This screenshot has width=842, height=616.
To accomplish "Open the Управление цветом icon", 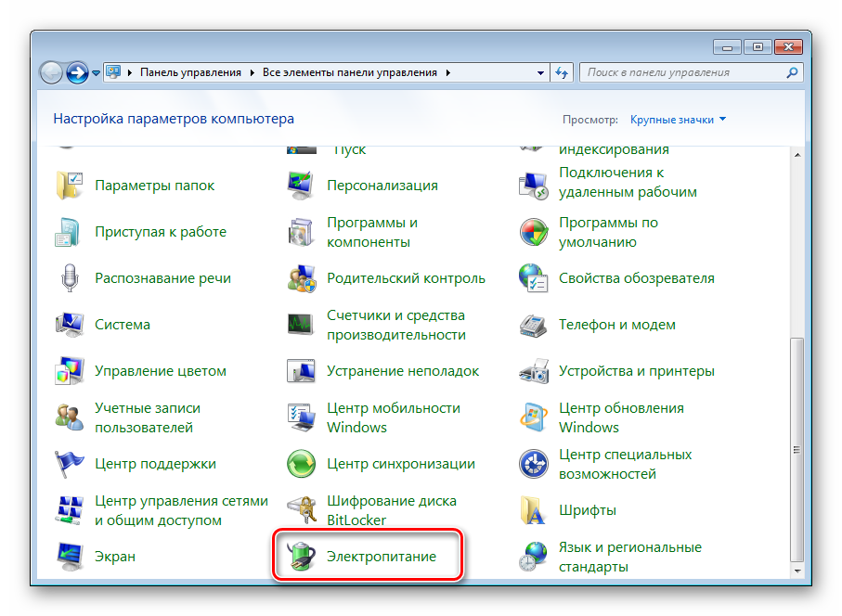I will [70, 371].
